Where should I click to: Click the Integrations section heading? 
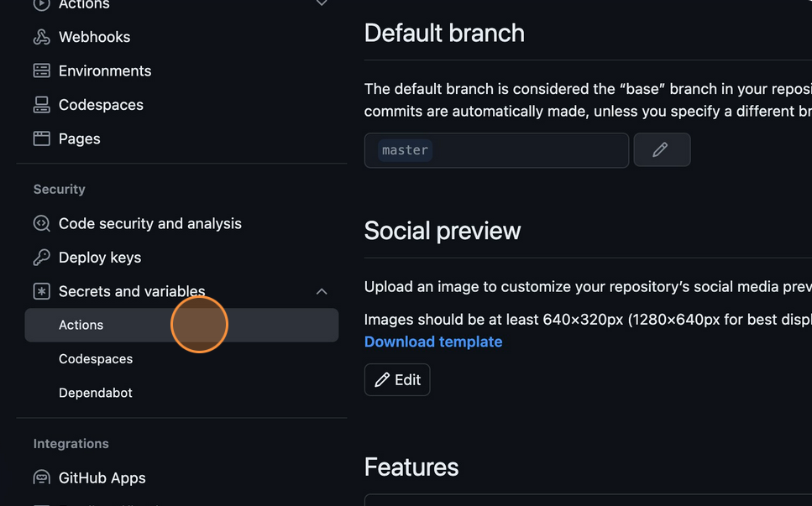click(x=71, y=443)
